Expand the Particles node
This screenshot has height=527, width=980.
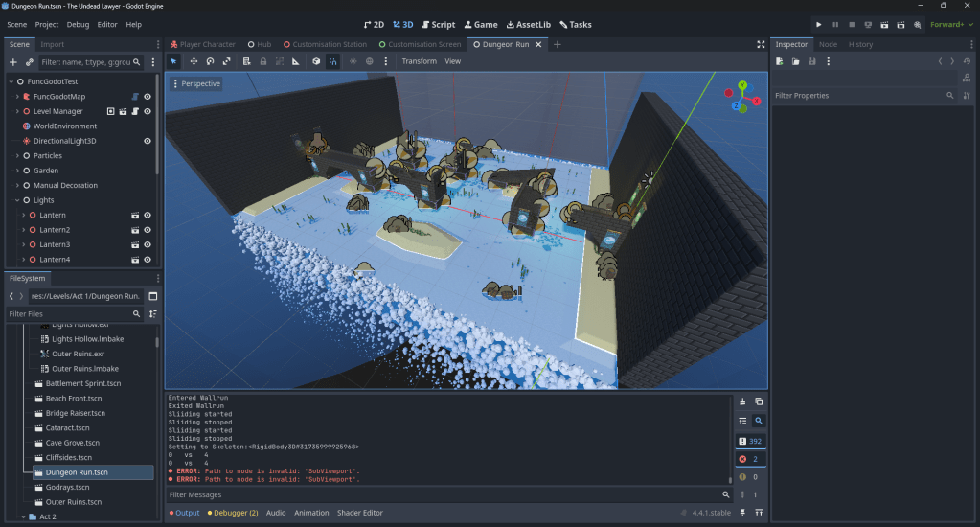click(17, 156)
